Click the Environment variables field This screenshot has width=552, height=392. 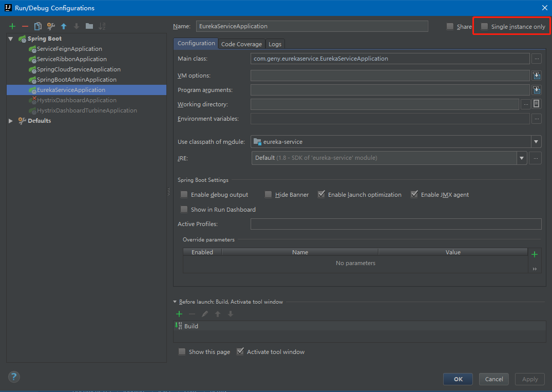click(390, 119)
